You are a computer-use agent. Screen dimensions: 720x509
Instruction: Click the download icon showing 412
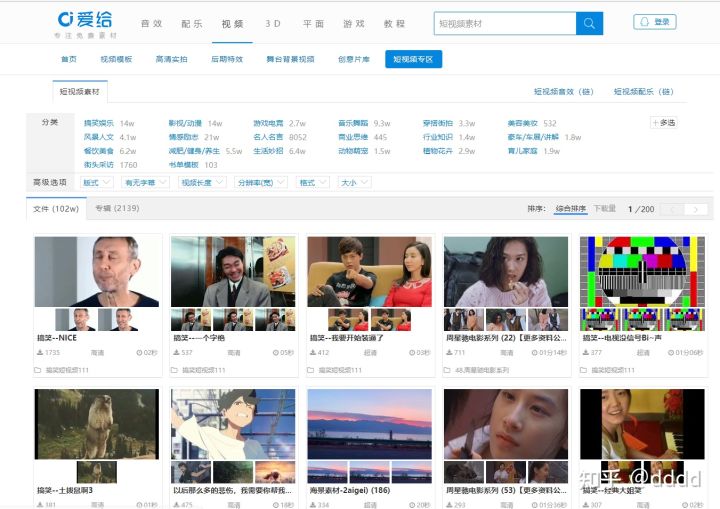313,353
